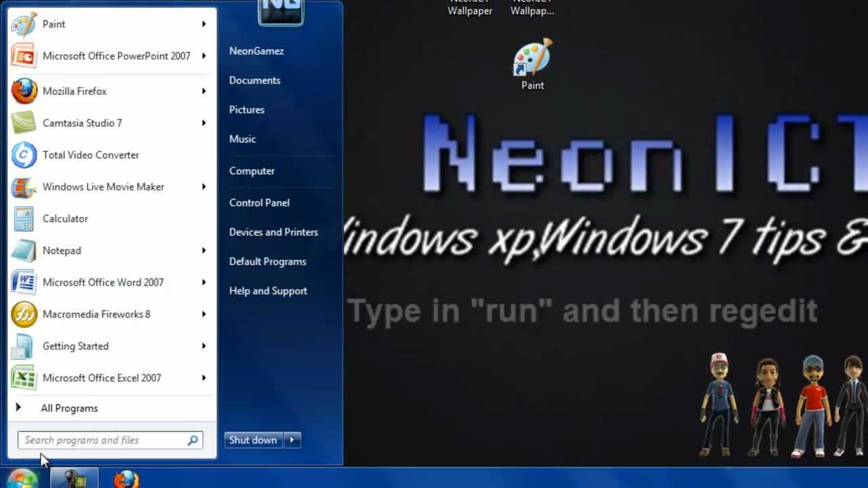Image resolution: width=868 pixels, height=488 pixels.
Task: Open the Music library
Action: [242, 138]
